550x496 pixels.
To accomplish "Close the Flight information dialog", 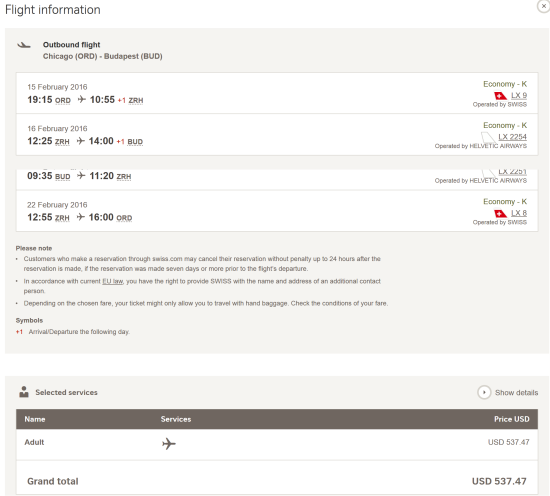I will click(543, 6).
